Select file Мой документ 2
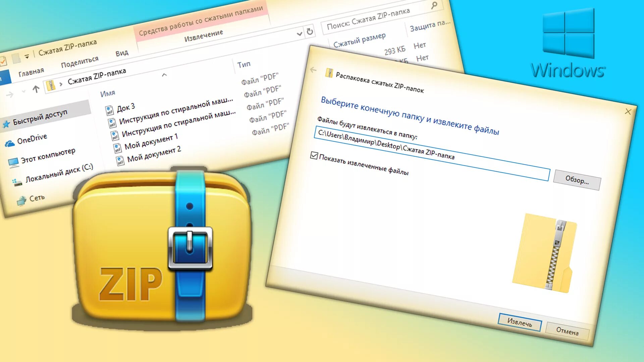 154,155
